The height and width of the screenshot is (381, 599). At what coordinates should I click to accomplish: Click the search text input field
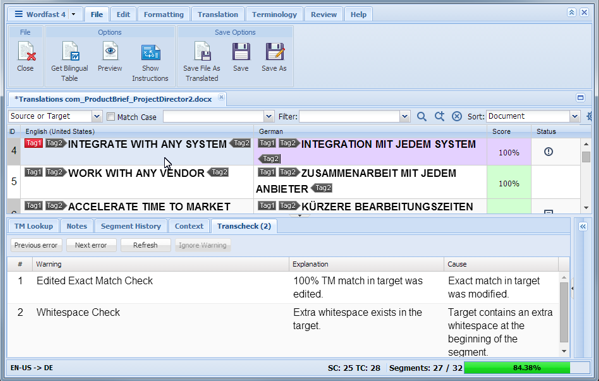click(x=214, y=116)
